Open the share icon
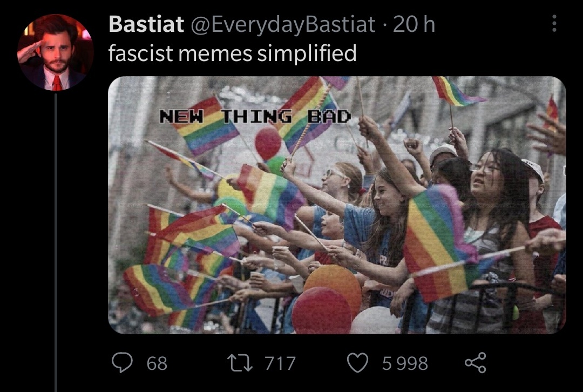Screen dimensions: 583x392 click(x=475, y=363)
